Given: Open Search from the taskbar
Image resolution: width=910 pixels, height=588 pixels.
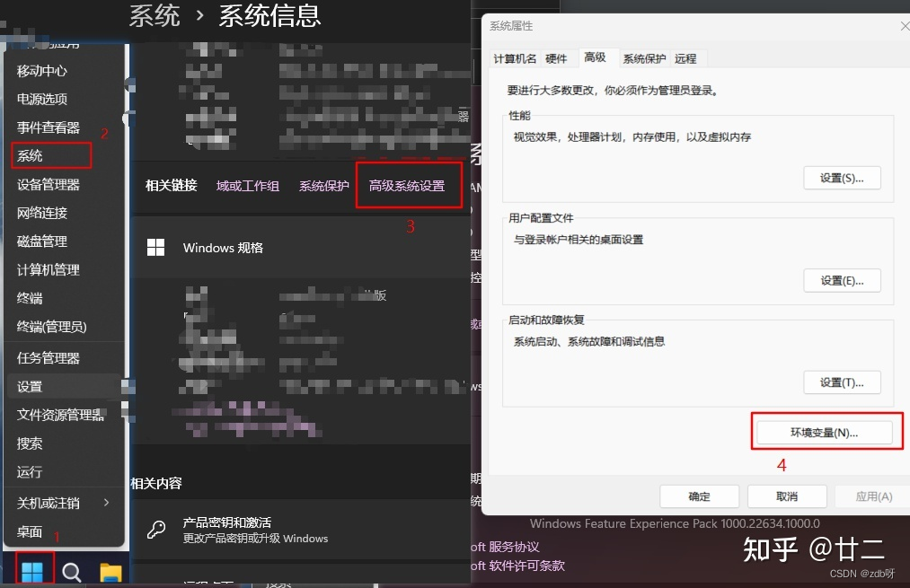Looking at the screenshot, I should click(71, 569).
